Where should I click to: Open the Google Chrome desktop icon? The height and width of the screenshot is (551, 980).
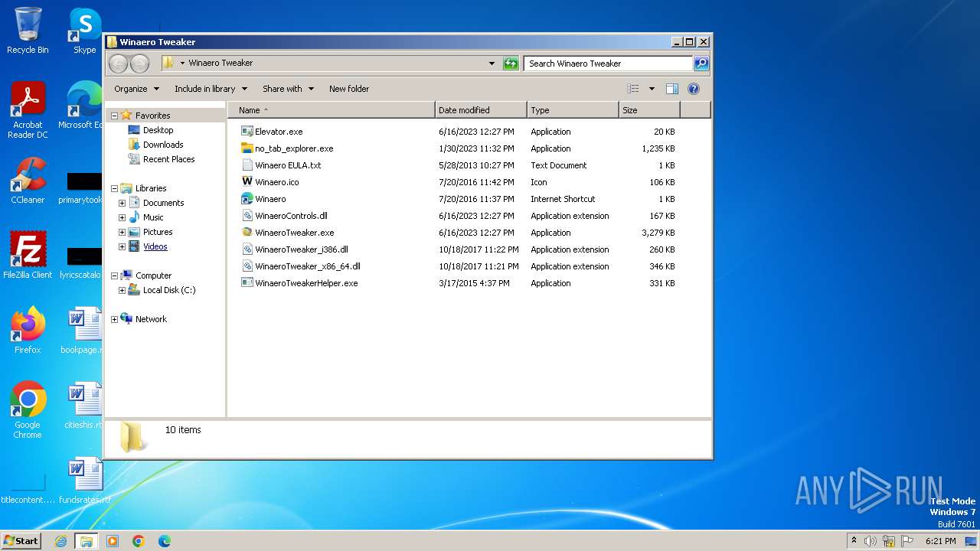(x=28, y=409)
